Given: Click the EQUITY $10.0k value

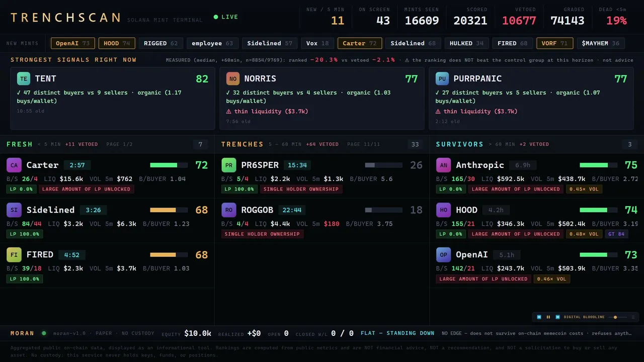Looking at the screenshot, I should coord(198,333).
